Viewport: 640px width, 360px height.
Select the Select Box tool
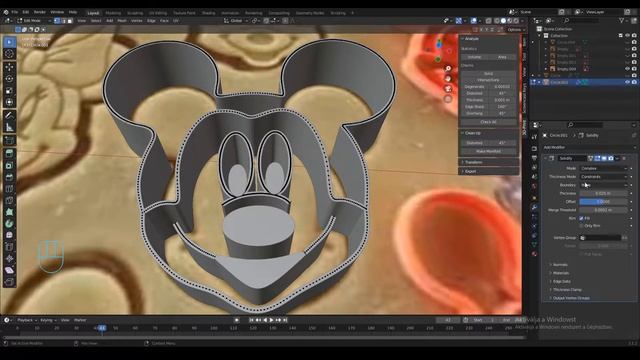click(9, 42)
